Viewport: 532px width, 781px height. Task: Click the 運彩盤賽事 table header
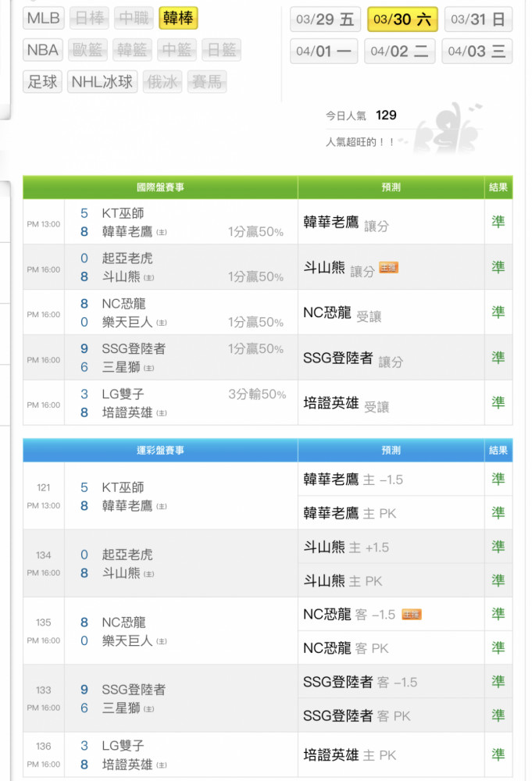pyautogui.click(x=160, y=451)
